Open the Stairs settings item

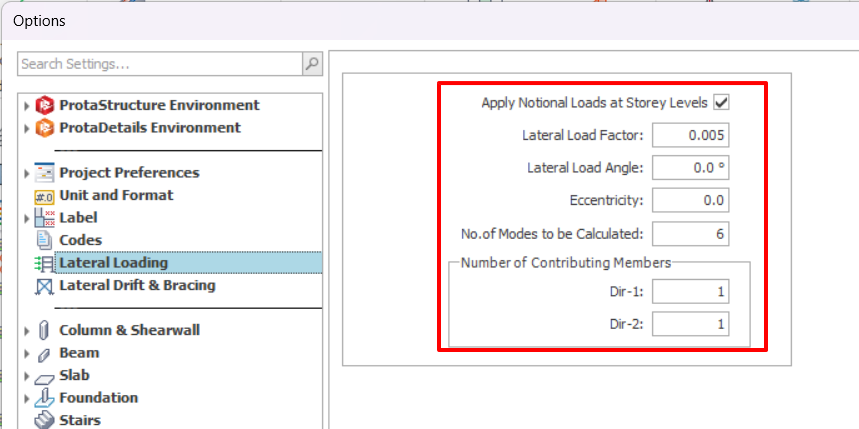79,420
